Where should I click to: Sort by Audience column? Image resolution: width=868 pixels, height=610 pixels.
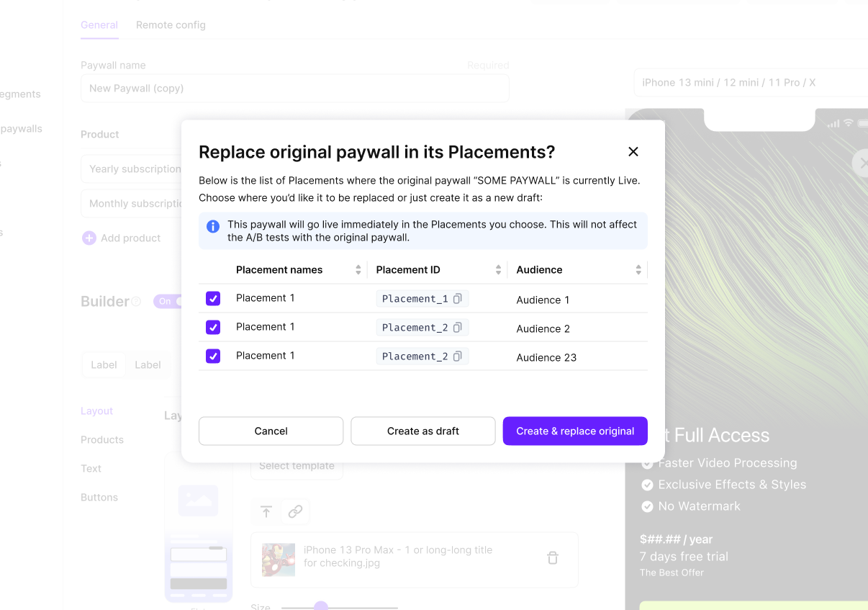tap(638, 270)
